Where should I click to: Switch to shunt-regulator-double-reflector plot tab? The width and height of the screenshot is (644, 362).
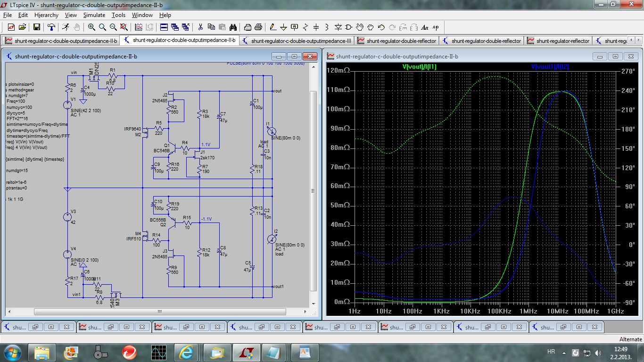tap(397, 41)
